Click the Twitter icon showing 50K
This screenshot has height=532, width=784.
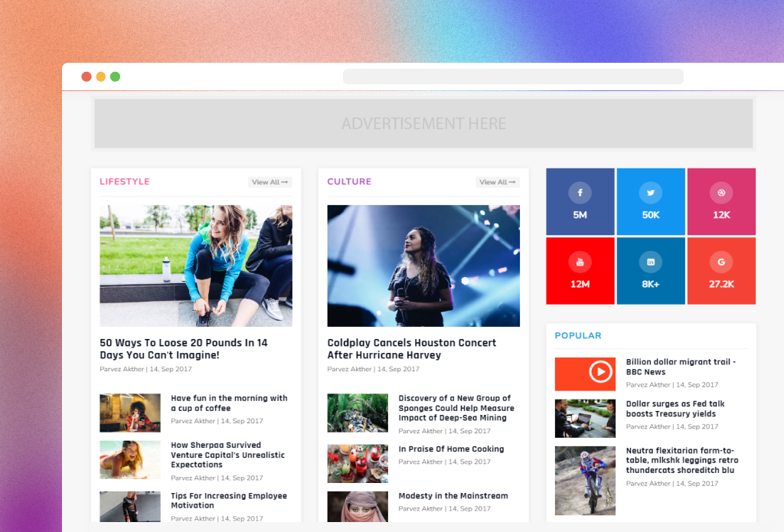tap(651, 193)
